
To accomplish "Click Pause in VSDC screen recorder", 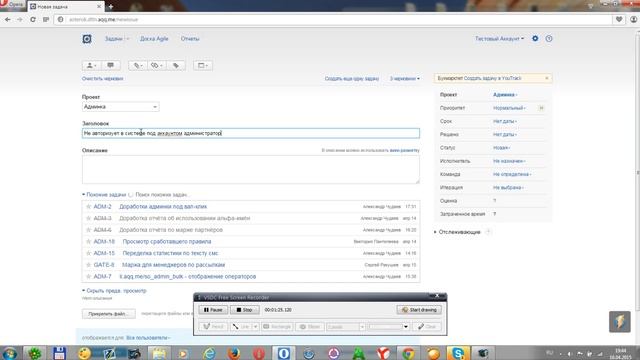I will point(213,310).
